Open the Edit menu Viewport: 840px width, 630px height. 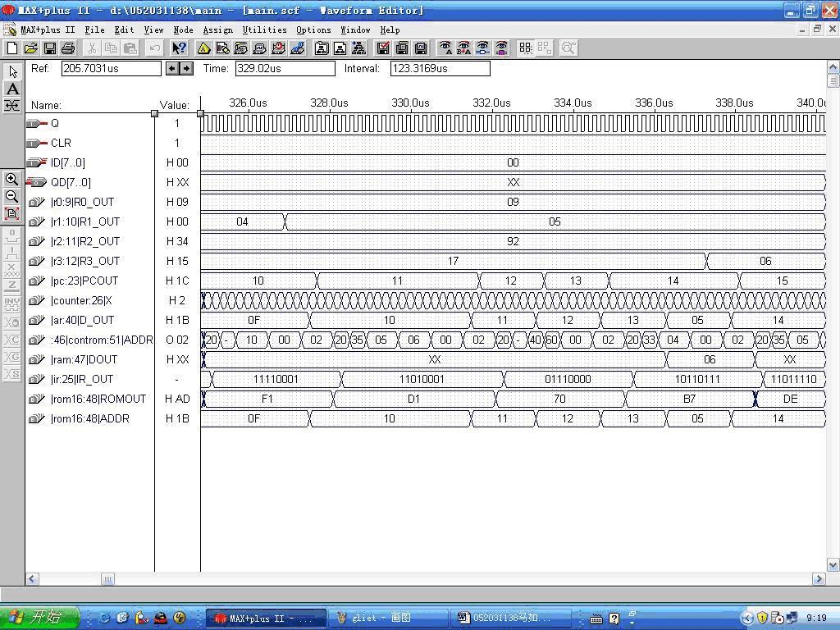click(125, 30)
